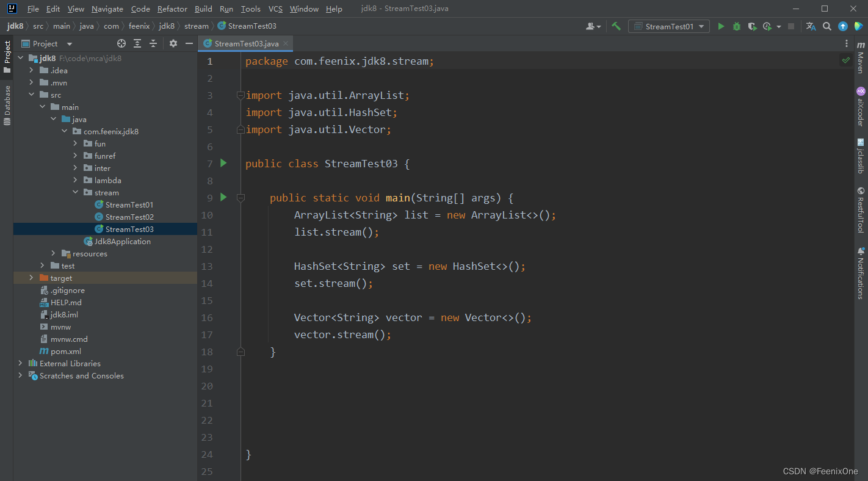The image size is (868, 481).
Task: Collapse the jdk8 root project node
Action: [20, 58]
